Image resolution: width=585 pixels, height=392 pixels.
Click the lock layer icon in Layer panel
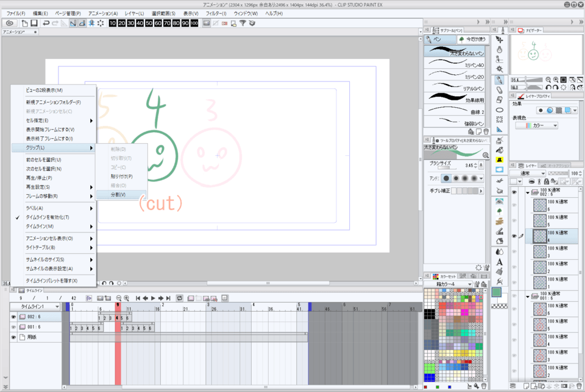(x=546, y=181)
